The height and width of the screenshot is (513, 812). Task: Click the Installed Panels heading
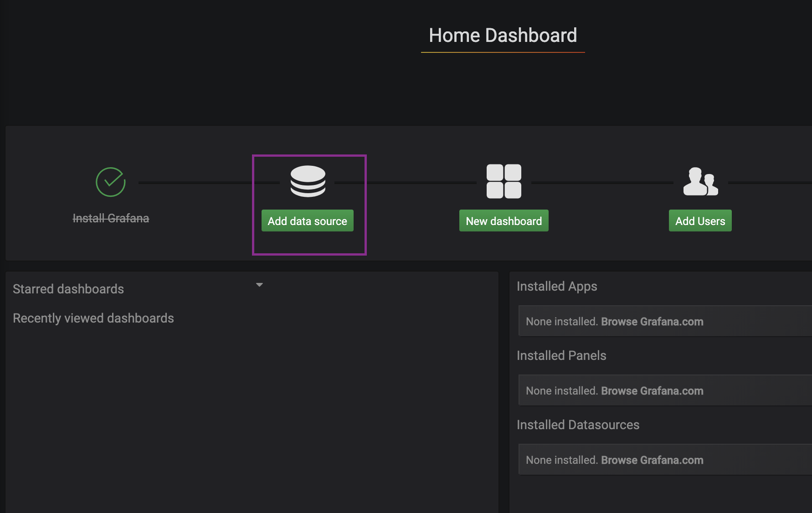[561, 355]
